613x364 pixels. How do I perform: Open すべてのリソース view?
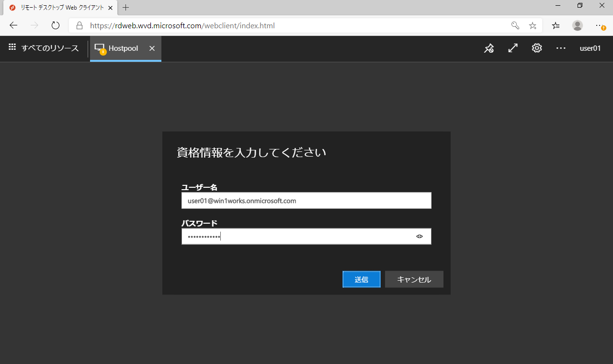coord(44,48)
